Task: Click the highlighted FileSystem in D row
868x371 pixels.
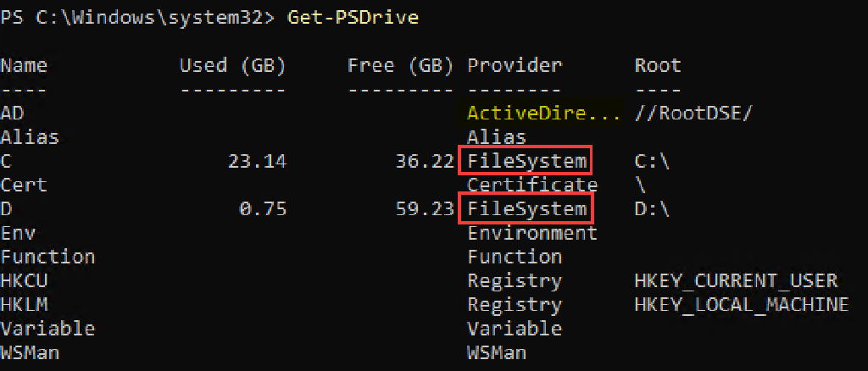Action: [526, 208]
